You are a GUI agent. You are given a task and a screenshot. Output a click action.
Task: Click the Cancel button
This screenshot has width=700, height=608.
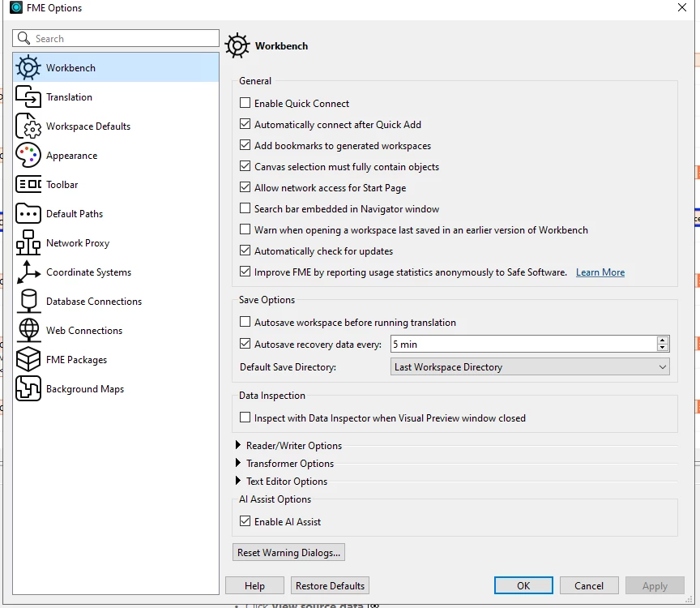click(589, 585)
